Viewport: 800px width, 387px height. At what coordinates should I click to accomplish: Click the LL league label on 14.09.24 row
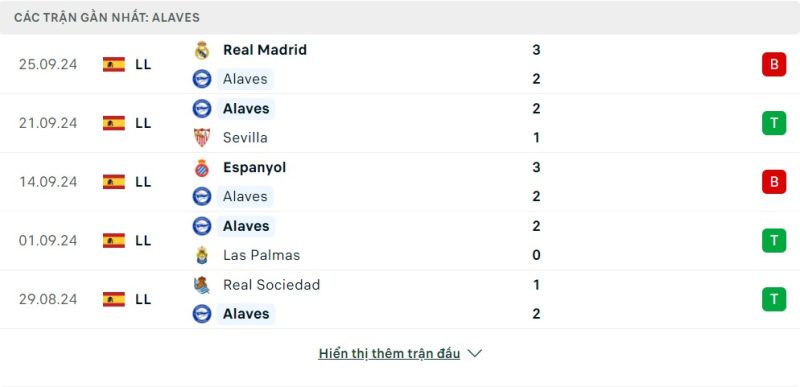tap(143, 182)
